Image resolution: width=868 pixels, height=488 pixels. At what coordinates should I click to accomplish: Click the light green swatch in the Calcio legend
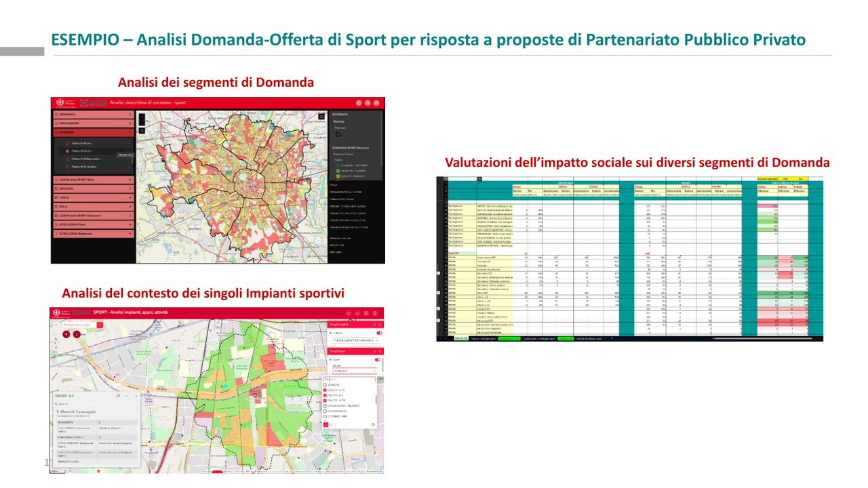coord(338,171)
